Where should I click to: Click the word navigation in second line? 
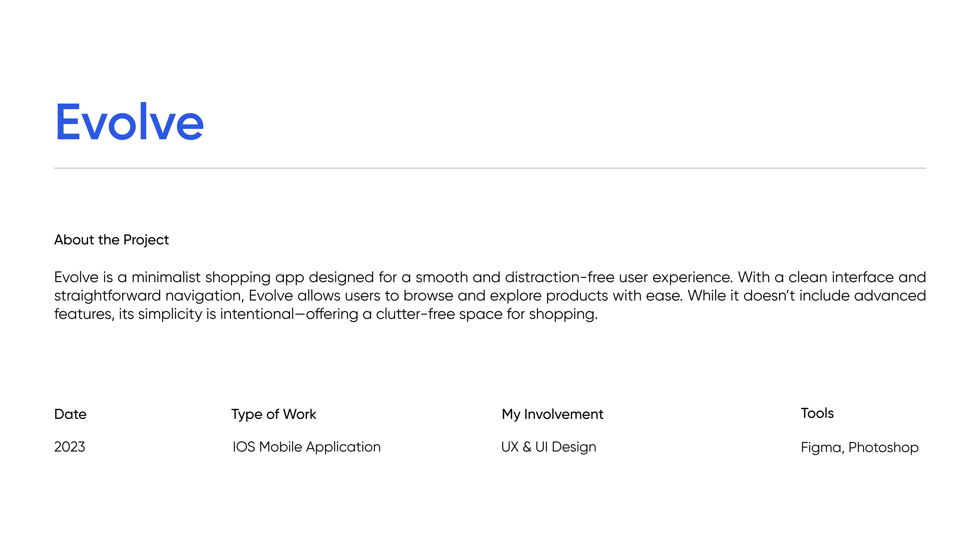204,296
